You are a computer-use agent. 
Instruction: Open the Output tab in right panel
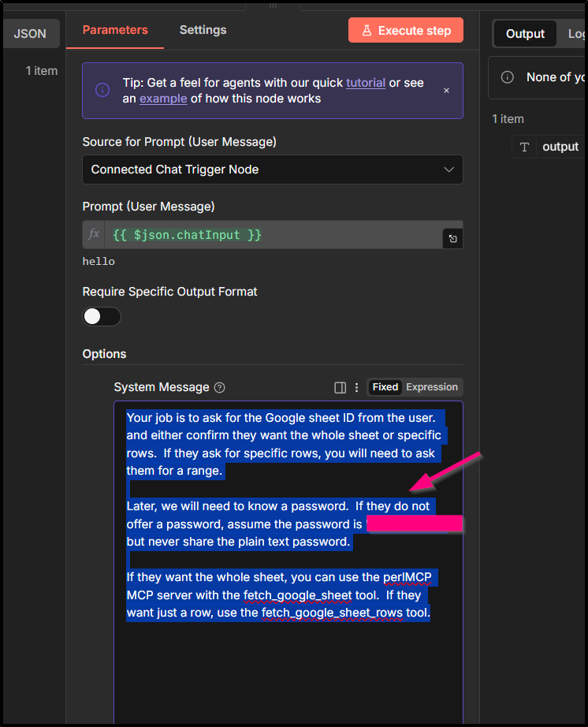click(525, 33)
